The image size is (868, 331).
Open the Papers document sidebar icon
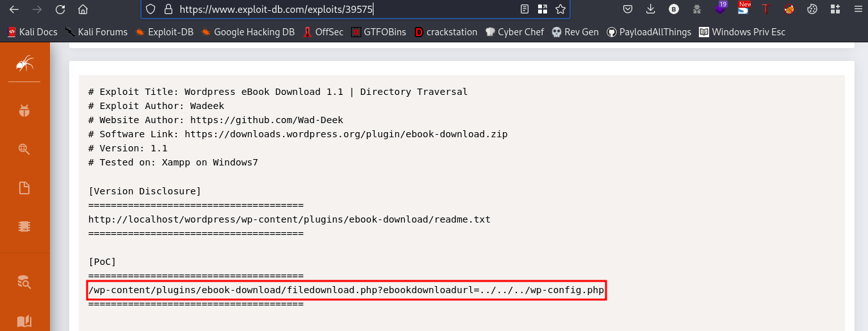coord(24,188)
